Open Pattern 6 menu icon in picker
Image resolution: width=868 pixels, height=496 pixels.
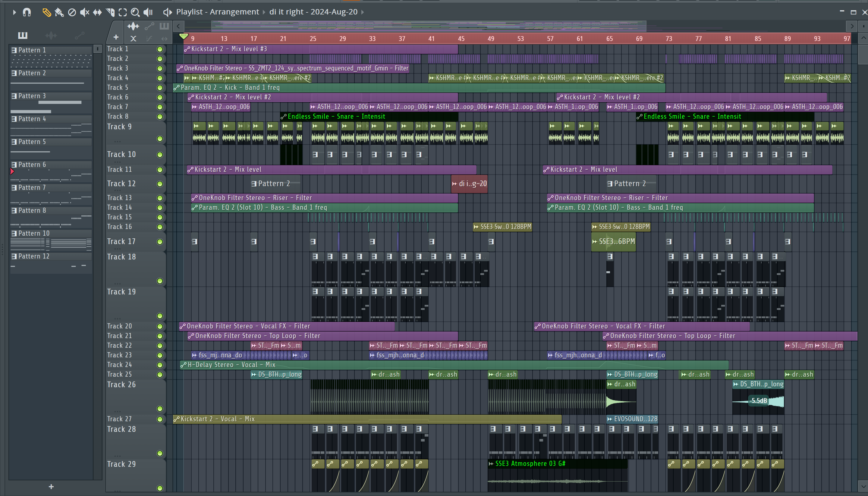pos(14,165)
